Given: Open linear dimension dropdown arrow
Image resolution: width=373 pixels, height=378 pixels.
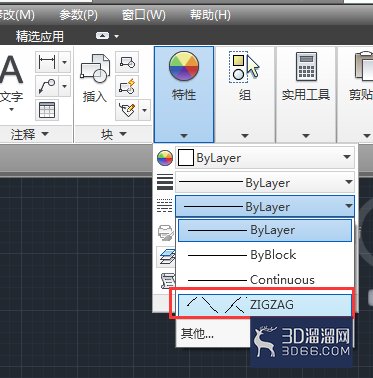Looking at the screenshot, I should (65, 62).
